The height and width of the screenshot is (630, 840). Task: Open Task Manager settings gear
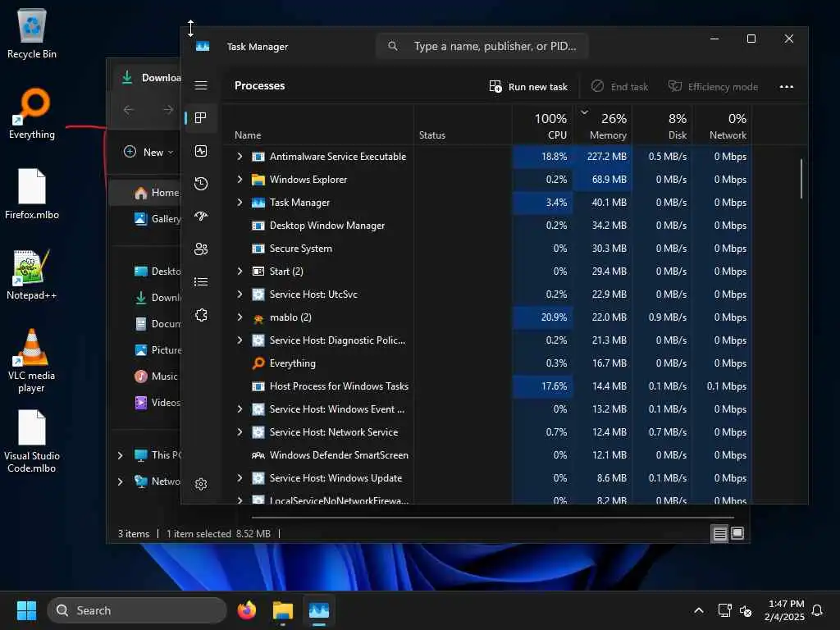(x=201, y=484)
